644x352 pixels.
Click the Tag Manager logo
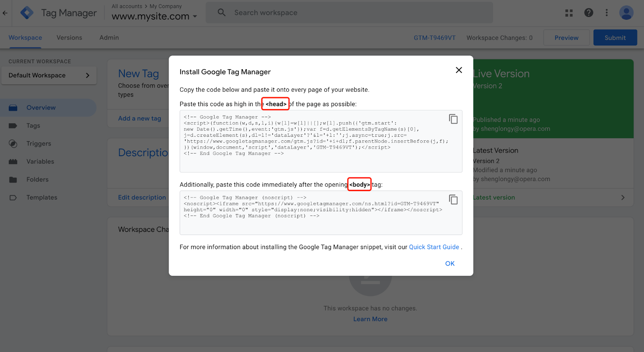27,13
